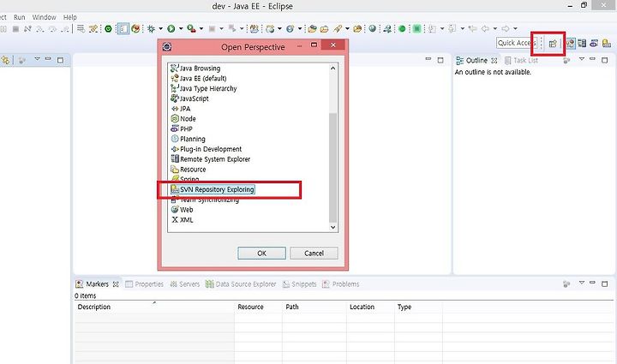Open the Search icon dropdown arrow
Screen dimensions: 617x364
347,29
